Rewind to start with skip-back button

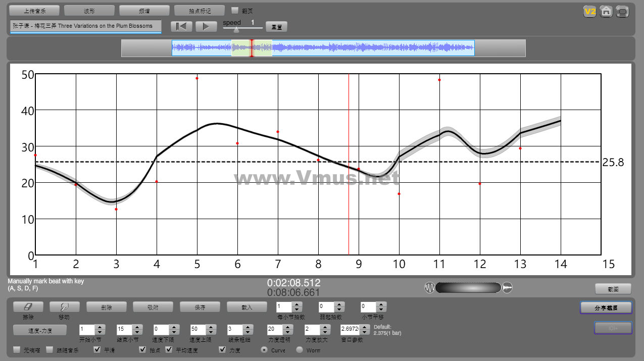pyautogui.click(x=182, y=27)
